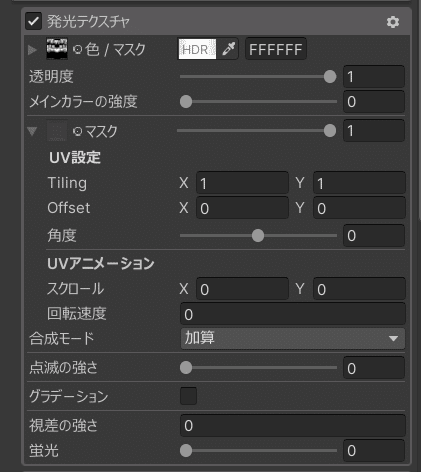
Task: Collapse the マスク foldout triangle
Action: coord(32,131)
